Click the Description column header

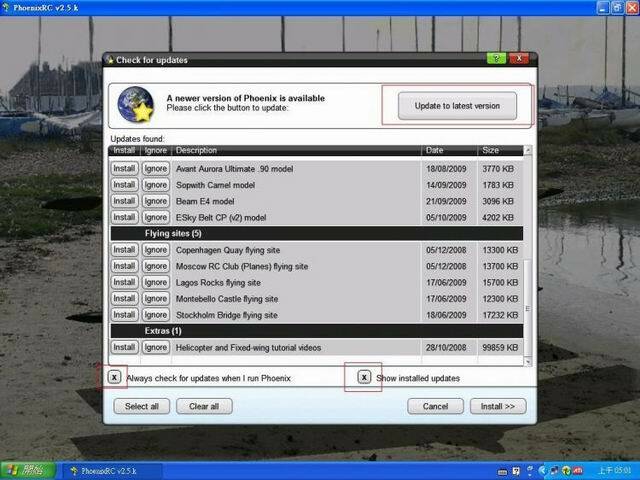point(296,151)
